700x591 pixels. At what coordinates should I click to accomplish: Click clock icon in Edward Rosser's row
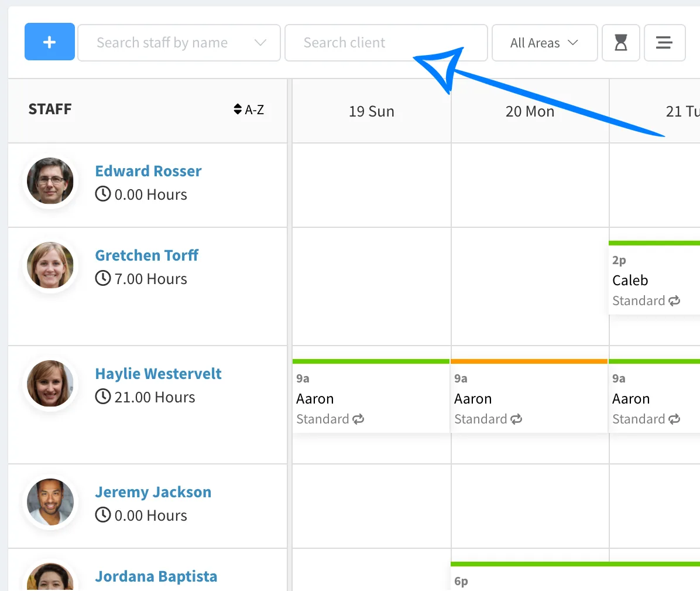coord(102,194)
